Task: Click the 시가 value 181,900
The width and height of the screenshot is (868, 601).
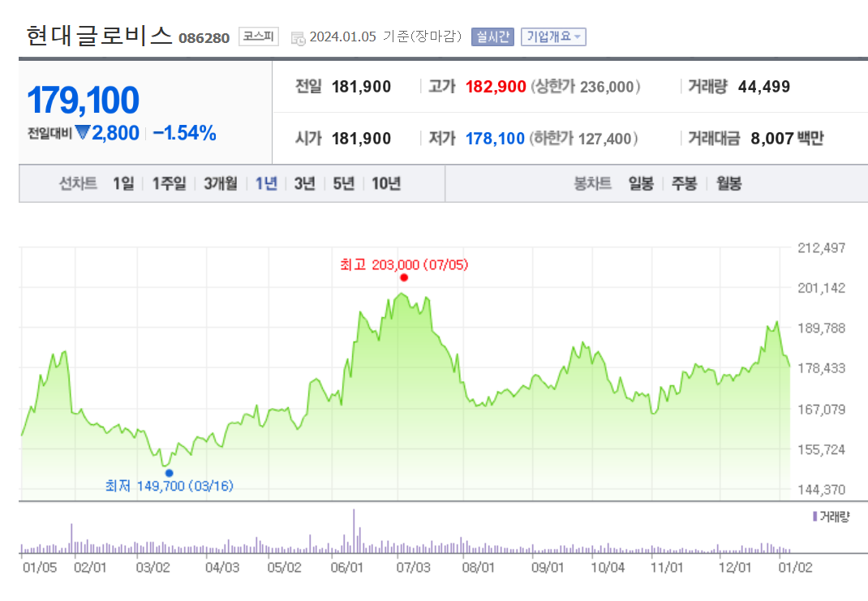Action: coord(361,139)
